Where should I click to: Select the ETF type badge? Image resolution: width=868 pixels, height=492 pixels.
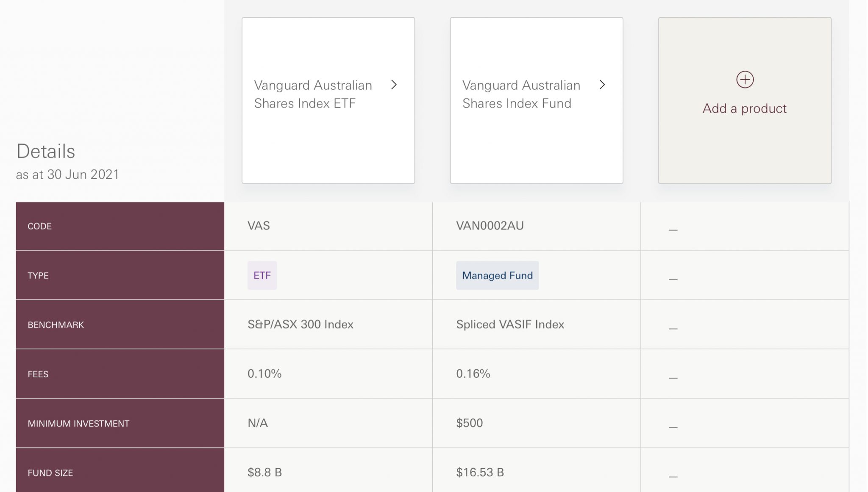tap(262, 275)
